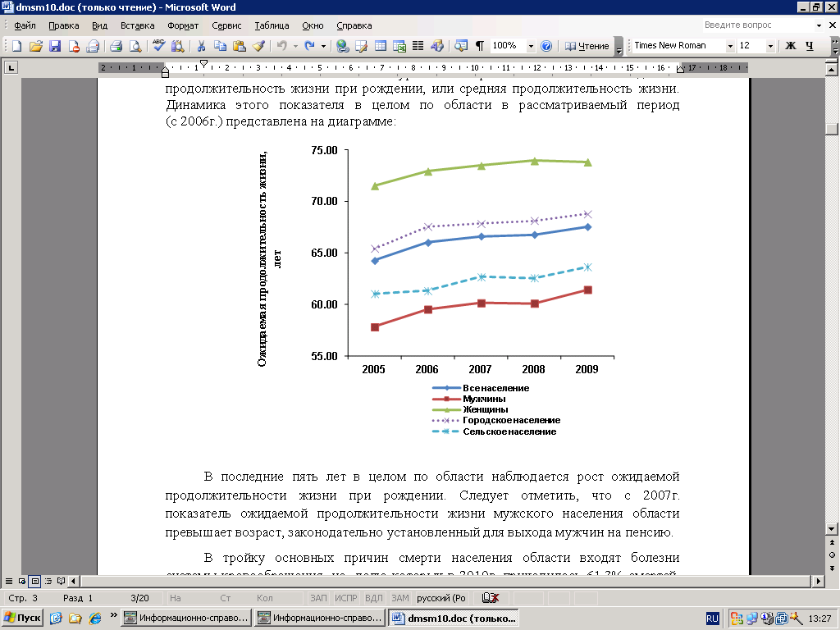Open the Standard toolbar options arrow
840x630 pixels.
(619, 46)
